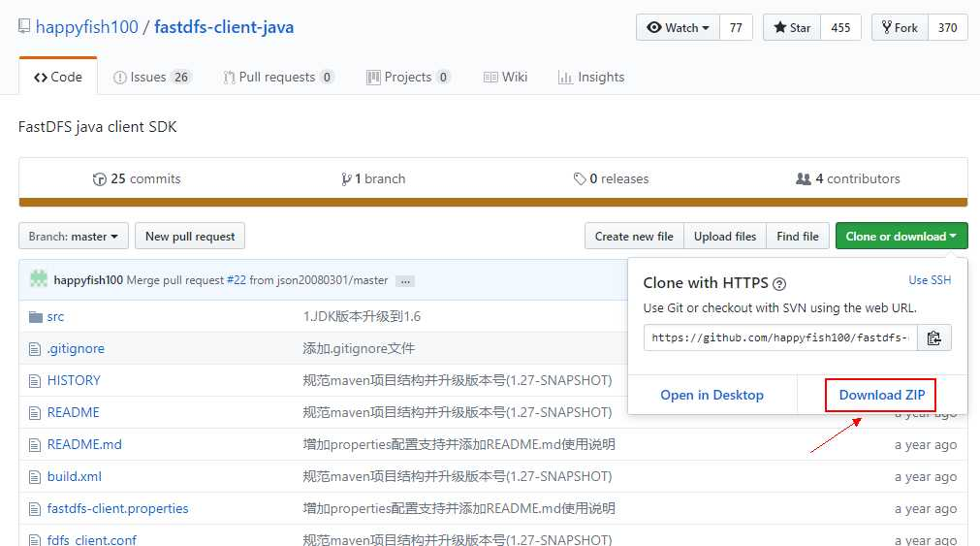Fork this repository
980x546 pixels.
pyautogui.click(x=900, y=28)
